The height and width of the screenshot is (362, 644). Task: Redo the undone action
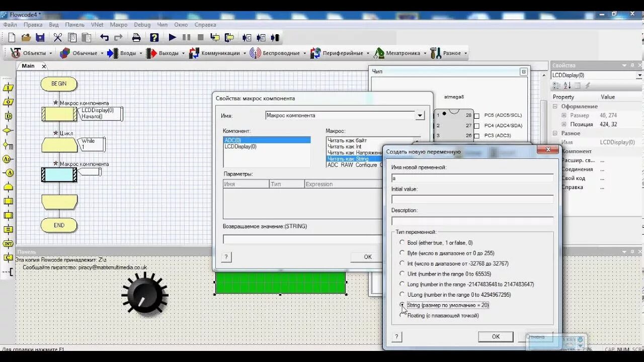coord(118,37)
